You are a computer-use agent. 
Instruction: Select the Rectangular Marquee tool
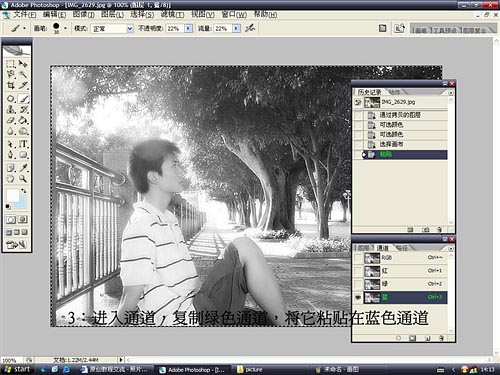pyautogui.click(x=11, y=64)
